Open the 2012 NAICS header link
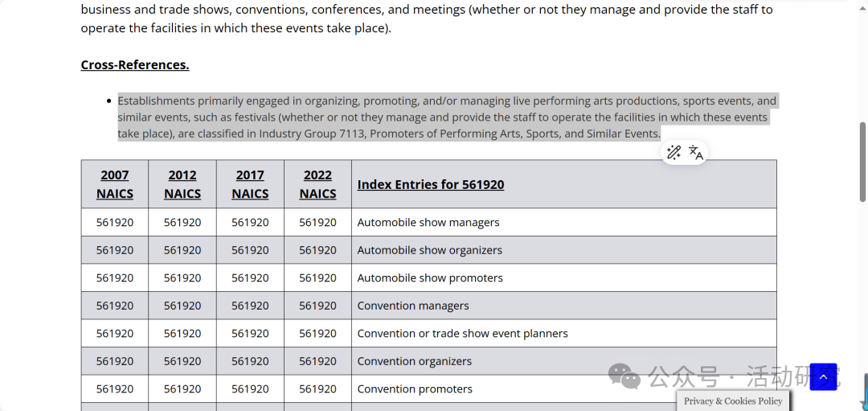This screenshot has height=411, width=868. [182, 184]
